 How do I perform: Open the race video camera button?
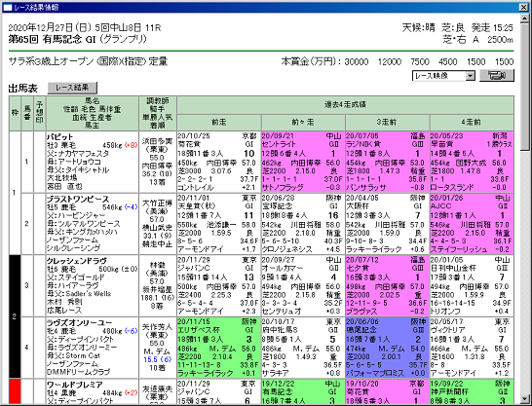point(497,75)
